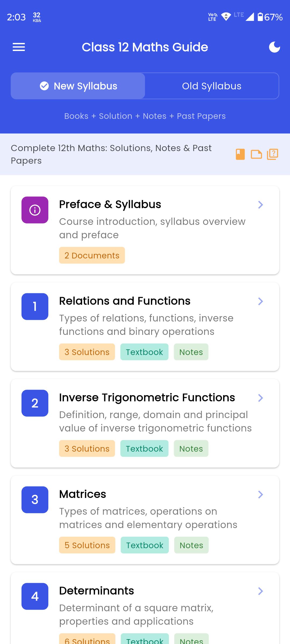The image size is (290, 644).
Task: Open Notes for Inverse Trigonometric Functions
Action: pos(191,449)
